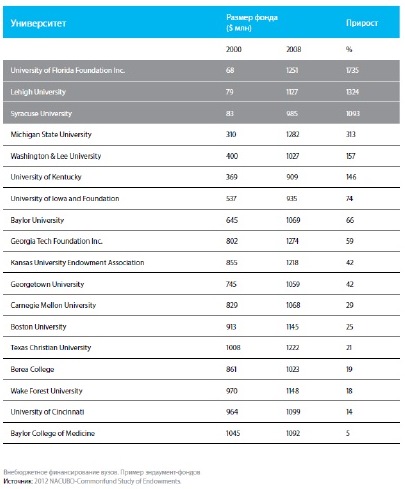Click Berea College entry
The height and width of the screenshot is (489, 405).
(x=32, y=369)
